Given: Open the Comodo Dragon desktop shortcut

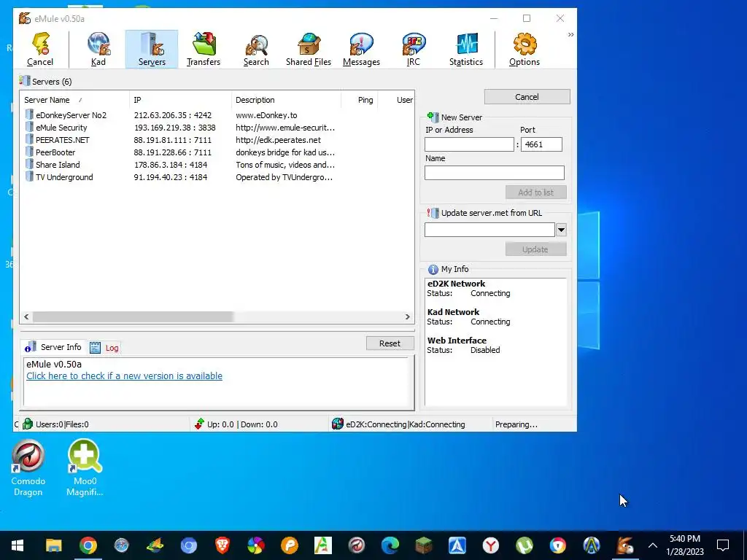Looking at the screenshot, I should pos(28,468).
